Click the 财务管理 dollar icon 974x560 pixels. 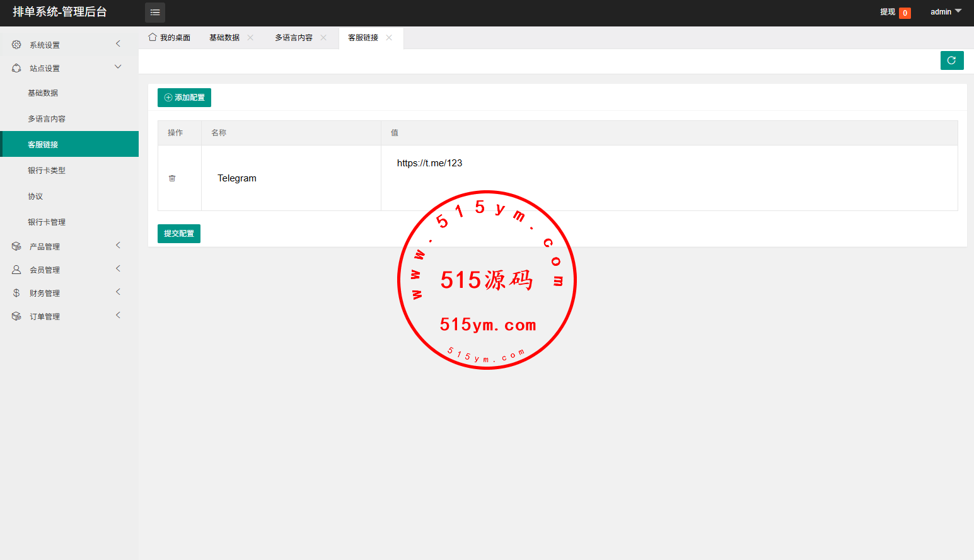(x=16, y=293)
